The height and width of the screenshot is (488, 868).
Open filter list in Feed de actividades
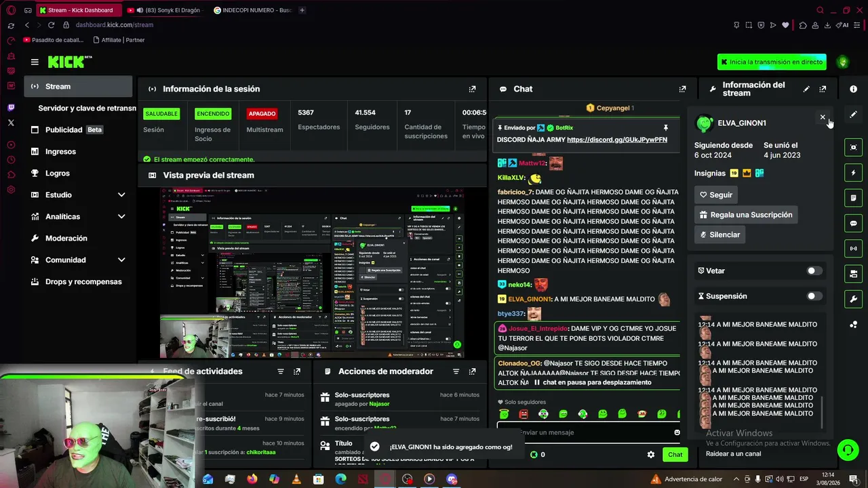point(280,371)
